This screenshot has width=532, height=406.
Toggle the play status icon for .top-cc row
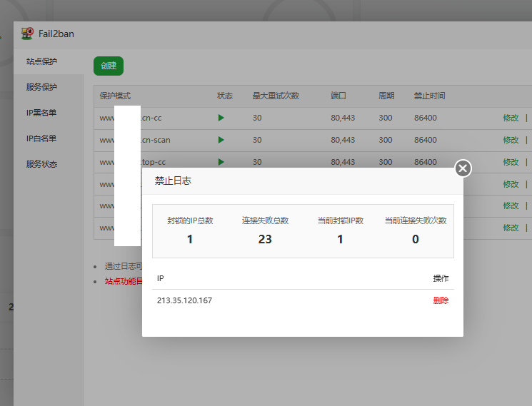(221, 162)
